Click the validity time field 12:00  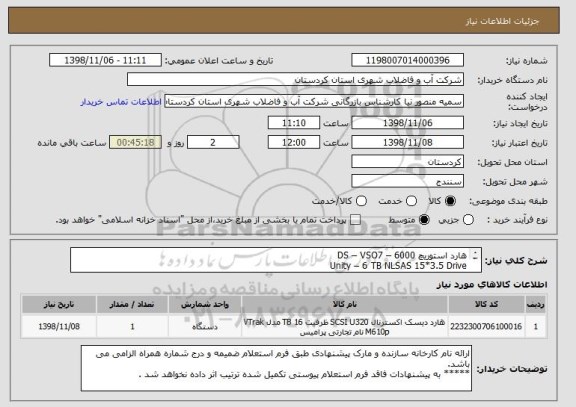(x=294, y=142)
